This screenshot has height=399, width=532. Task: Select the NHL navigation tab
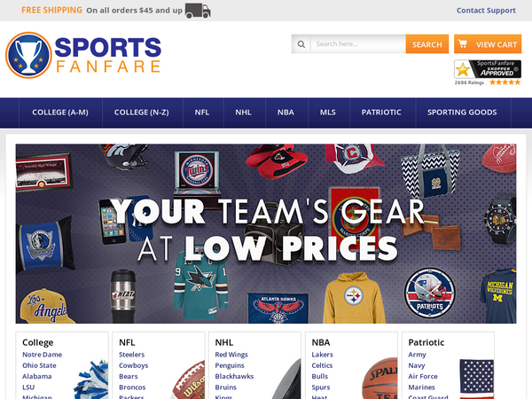pyautogui.click(x=243, y=113)
